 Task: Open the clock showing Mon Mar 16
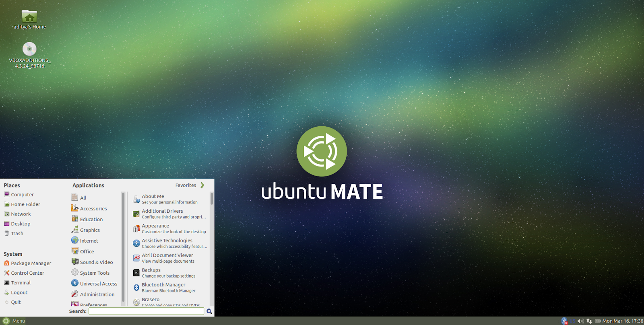tap(622, 321)
